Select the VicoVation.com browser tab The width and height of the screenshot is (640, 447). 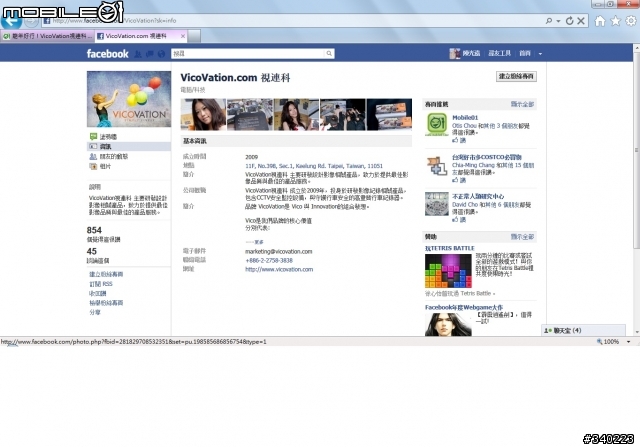coord(137,36)
